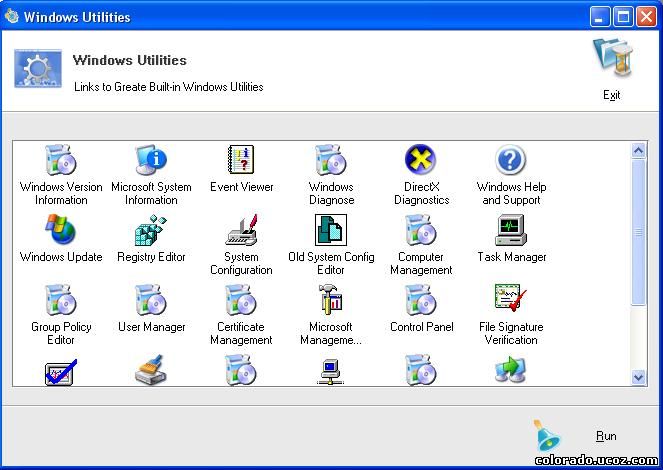
Task: Open the Old System Config Editor icon
Action: 331,230
